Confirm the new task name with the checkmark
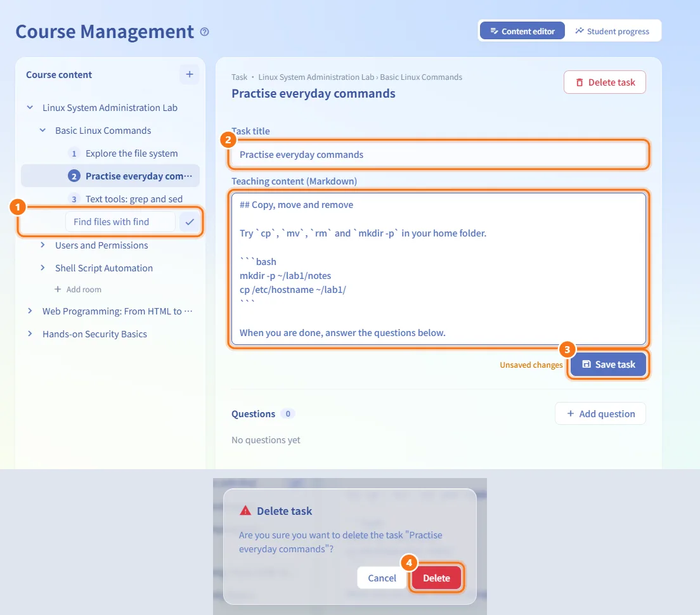The image size is (700, 615). click(x=190, y=222)
